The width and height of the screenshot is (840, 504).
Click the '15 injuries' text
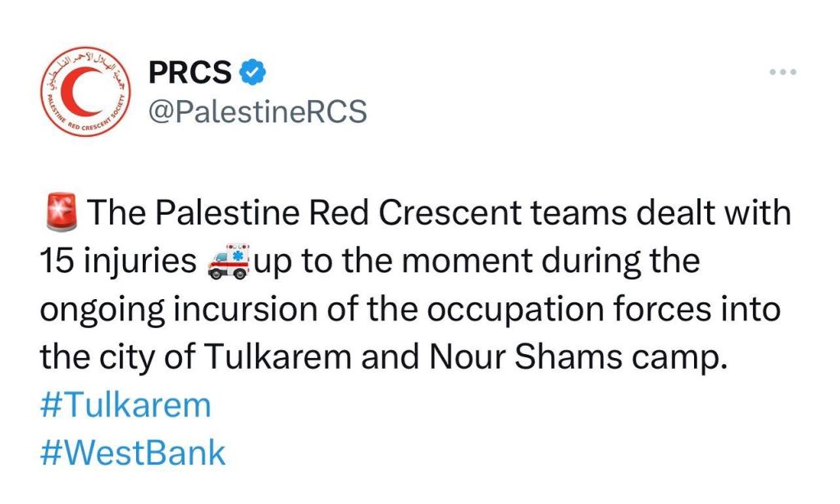pos(118,261)
